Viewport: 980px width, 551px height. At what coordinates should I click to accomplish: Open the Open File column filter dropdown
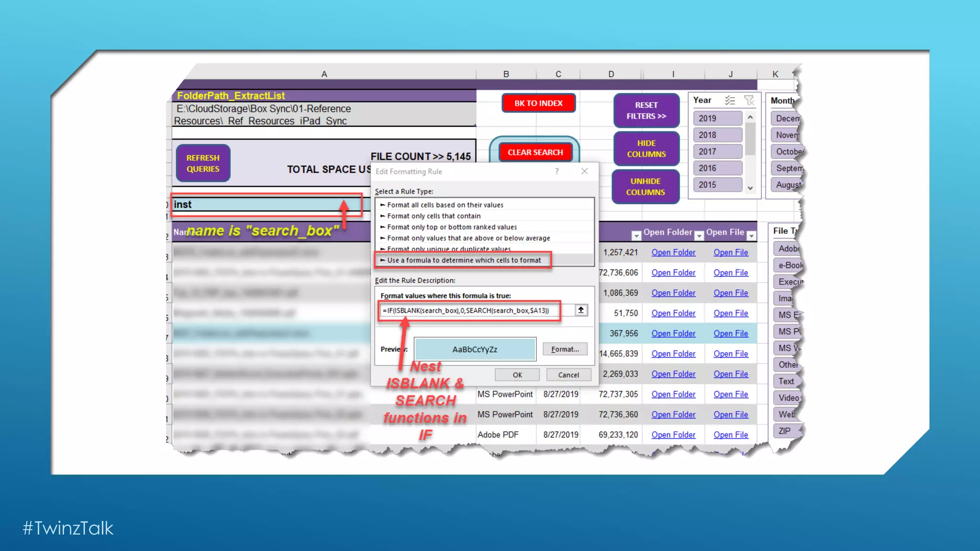tap(752, 235)
